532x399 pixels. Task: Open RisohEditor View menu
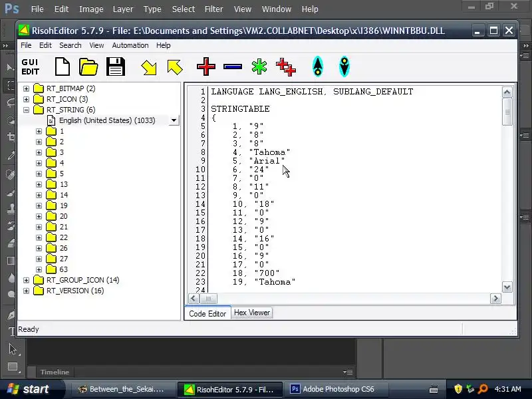tap(96, 45)
